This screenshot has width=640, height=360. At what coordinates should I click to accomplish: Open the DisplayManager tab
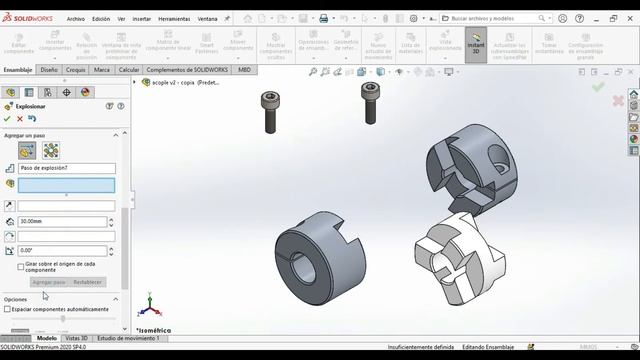tap(85, 92)
